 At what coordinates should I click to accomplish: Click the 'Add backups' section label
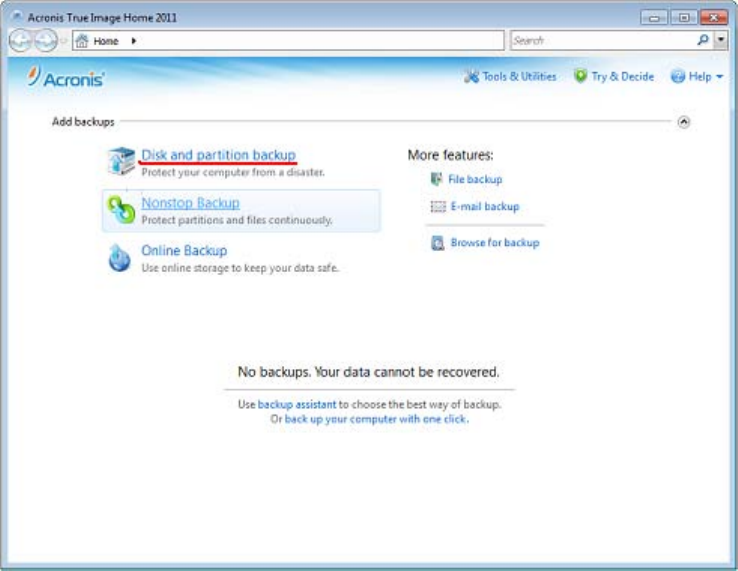(83, 122)
